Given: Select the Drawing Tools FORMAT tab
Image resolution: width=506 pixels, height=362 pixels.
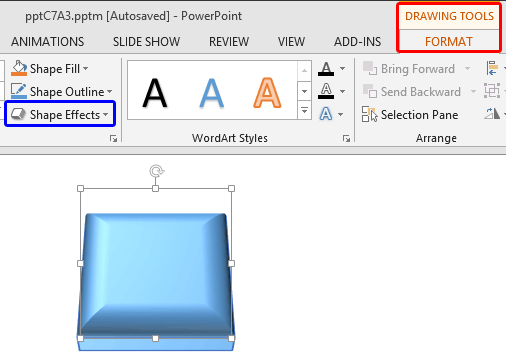Looking at the screenshot, I should pos(449,42).
